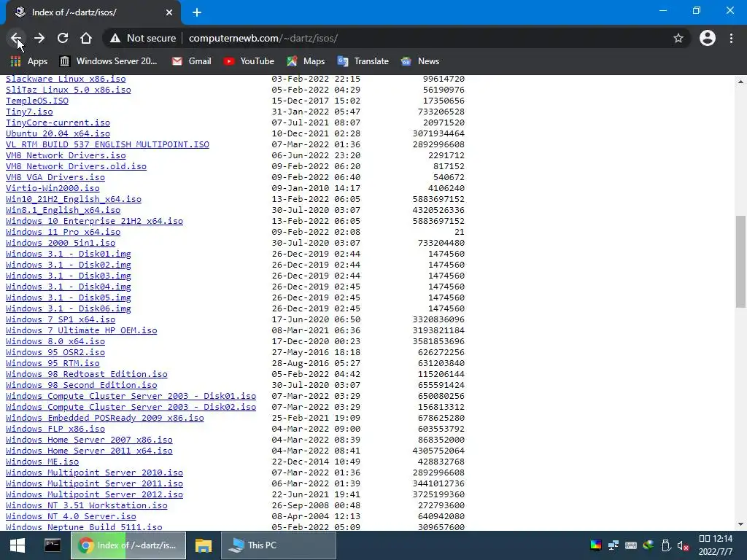Screen dimensions: 747x560
Task: Click the touch keyboard tray icon
Action: [x=631, y=545]
